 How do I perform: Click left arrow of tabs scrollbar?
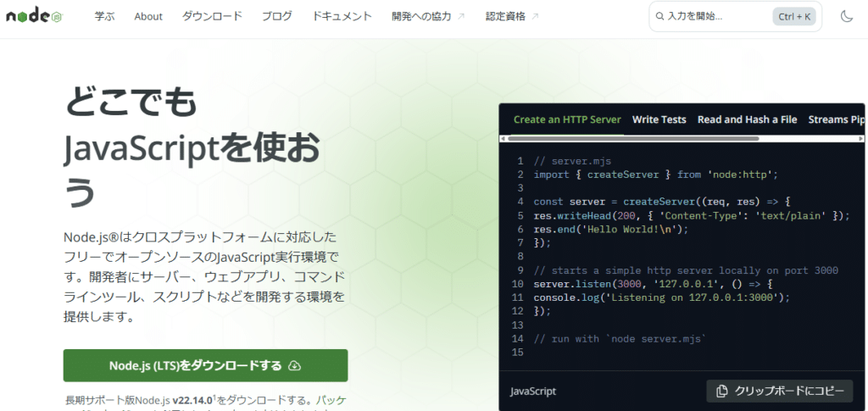click(x=502, y=138)
